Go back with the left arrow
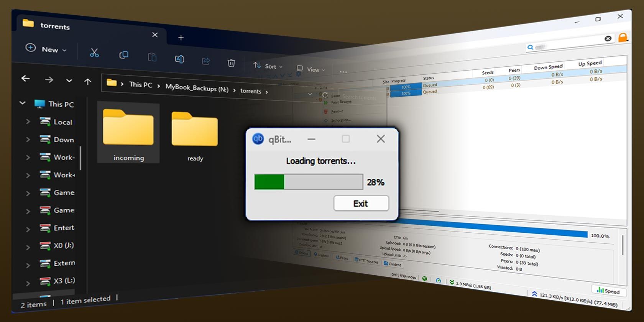644x322 pixels. (x=25, y=78)
